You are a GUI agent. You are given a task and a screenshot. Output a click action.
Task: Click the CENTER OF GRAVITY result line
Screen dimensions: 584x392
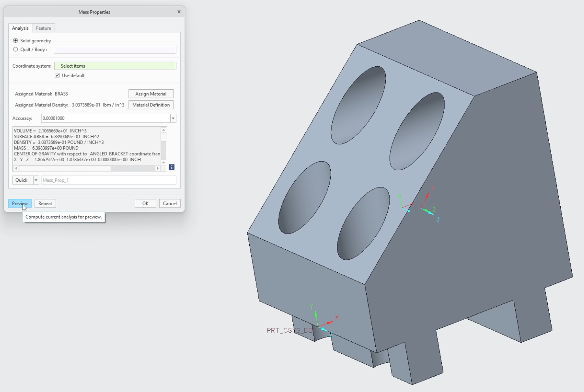pos(87,154)
